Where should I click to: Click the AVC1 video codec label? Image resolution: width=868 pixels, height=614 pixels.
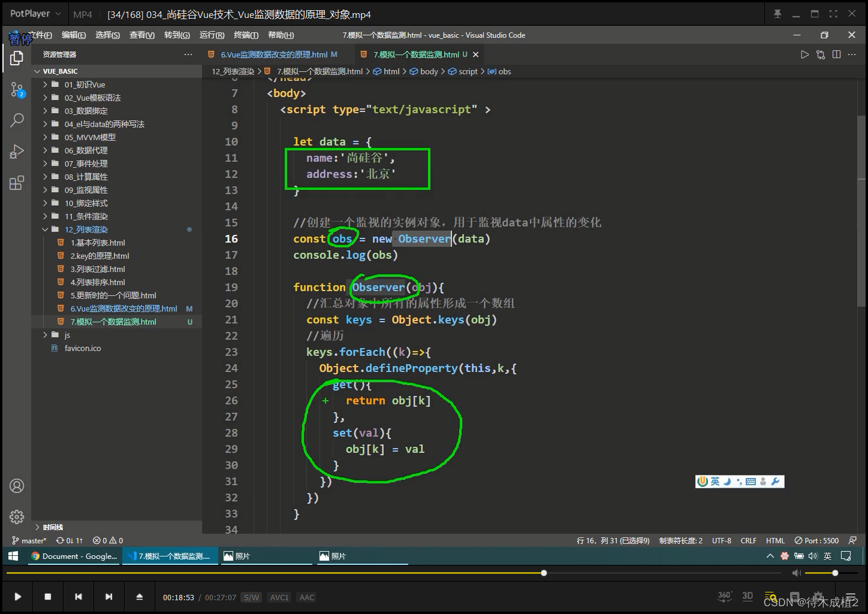[279, 597]
